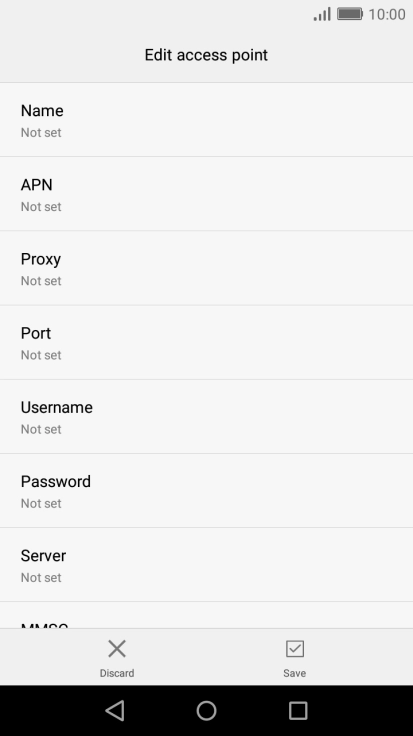Viewport: 413px width, 736px height.
Task: Open the Username setting
Action: pos(206,416)
